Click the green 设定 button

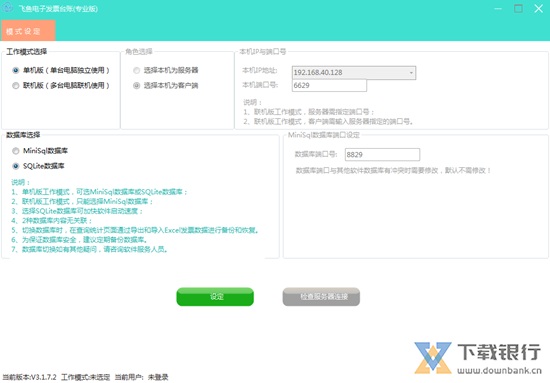point(215,297)
